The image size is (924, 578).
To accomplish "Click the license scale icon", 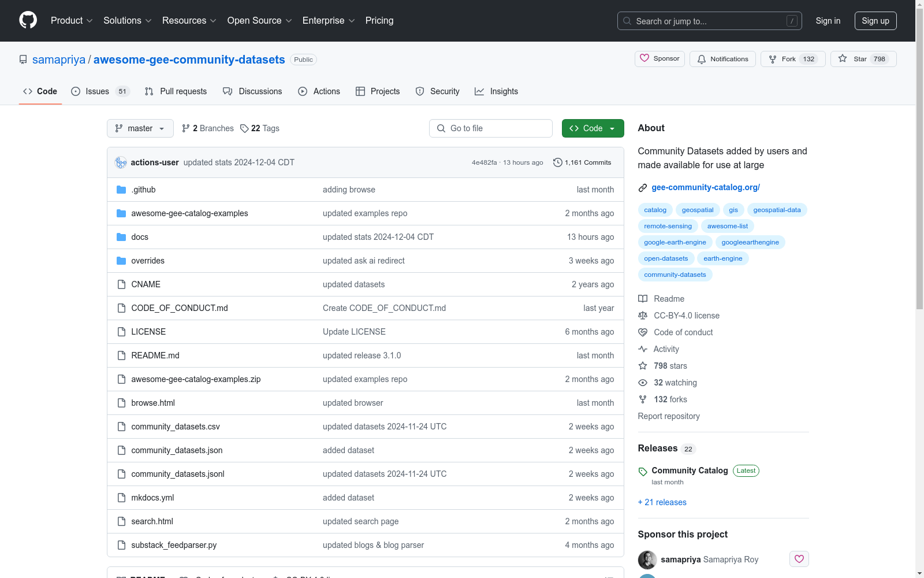I will (643, 316).
